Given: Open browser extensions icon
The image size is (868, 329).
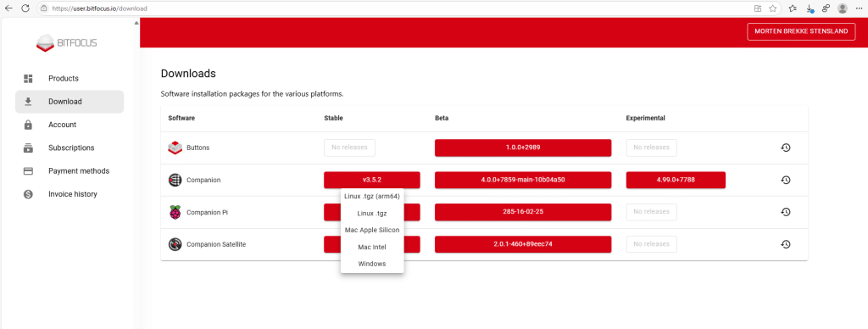Looking at the screenshot, I should pos(826,8).
